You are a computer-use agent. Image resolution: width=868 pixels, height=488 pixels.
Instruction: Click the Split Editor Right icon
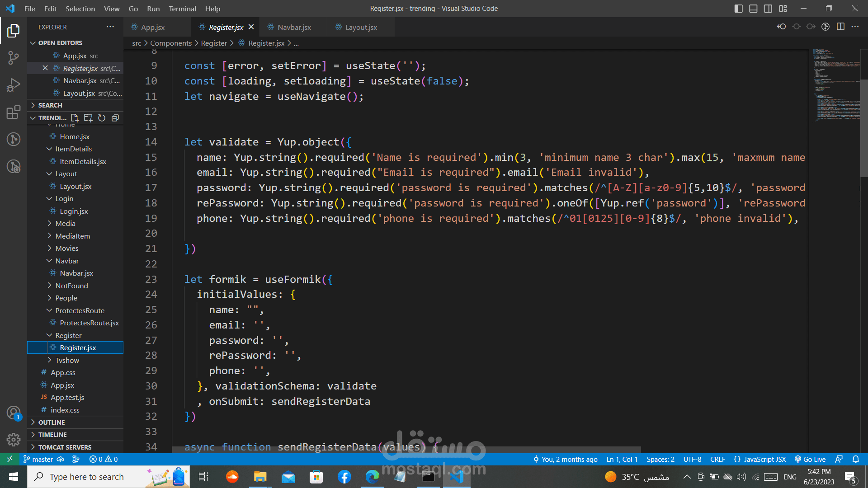(840, 27)
